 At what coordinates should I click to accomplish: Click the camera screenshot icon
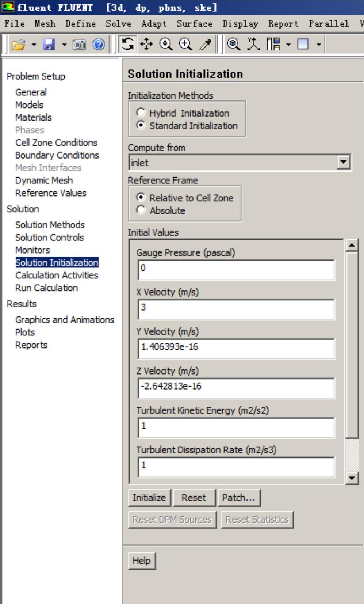pyautogui.click(x=79, y=45)
